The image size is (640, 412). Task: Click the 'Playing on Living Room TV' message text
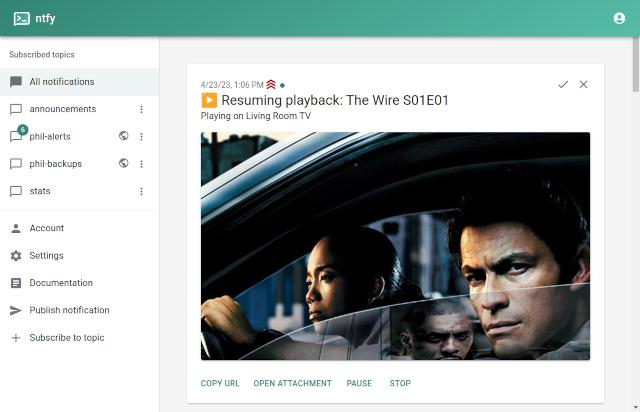pyautogui.click(x=256, y=116)
